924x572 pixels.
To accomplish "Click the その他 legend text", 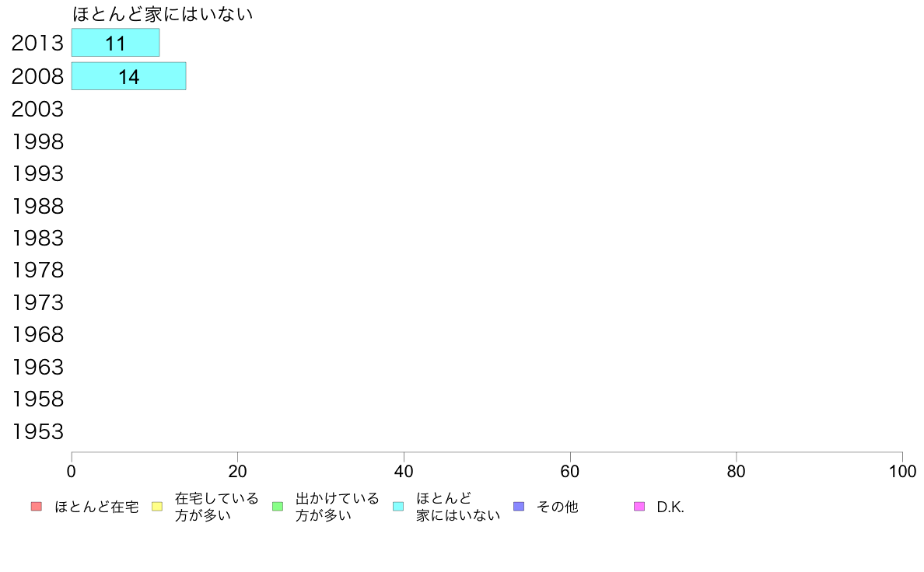I will point(558,507).
